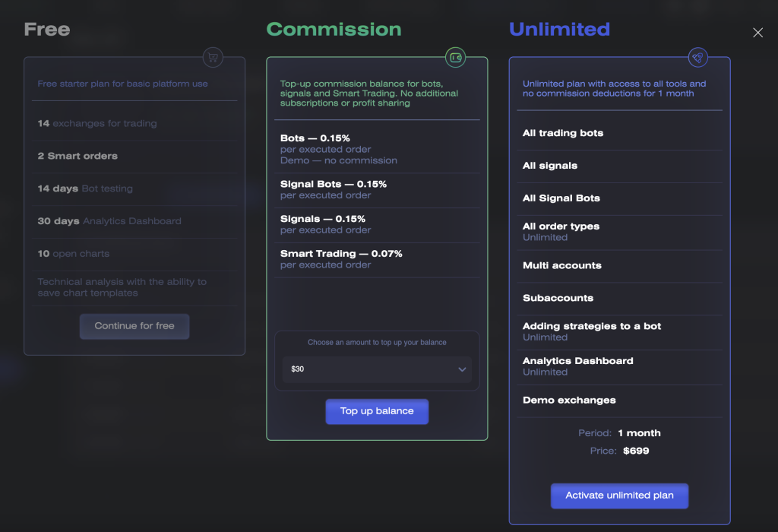Select the Commission plan heading
778x532 pixels.
click(x=334, y=30)
